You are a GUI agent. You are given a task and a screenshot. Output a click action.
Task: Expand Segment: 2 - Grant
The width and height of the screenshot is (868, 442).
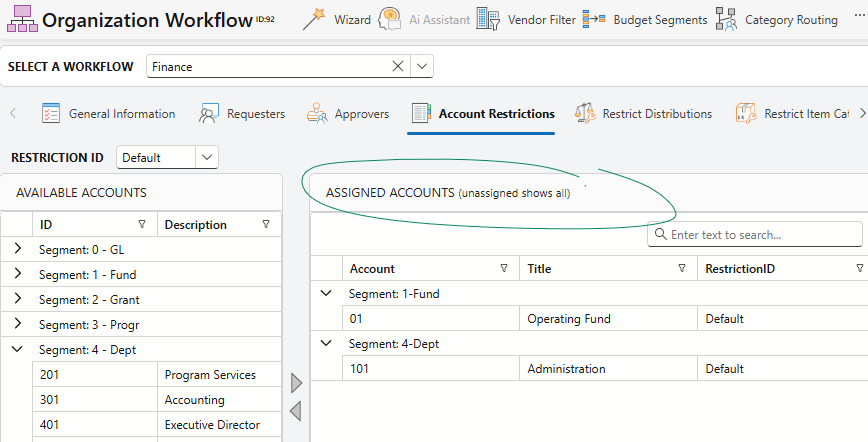pyautogui.click(x=18, y=298)
